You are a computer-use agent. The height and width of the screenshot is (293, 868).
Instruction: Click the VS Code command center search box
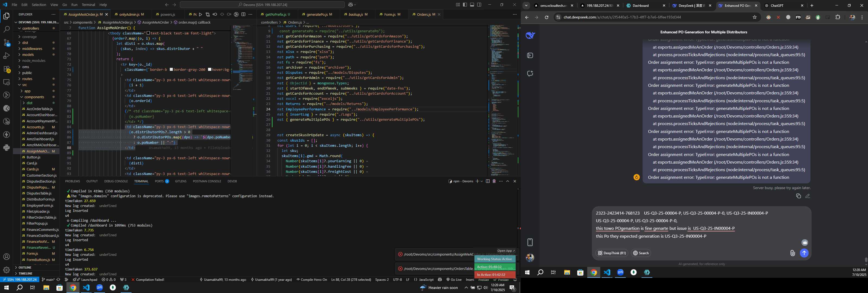point(262,5)
